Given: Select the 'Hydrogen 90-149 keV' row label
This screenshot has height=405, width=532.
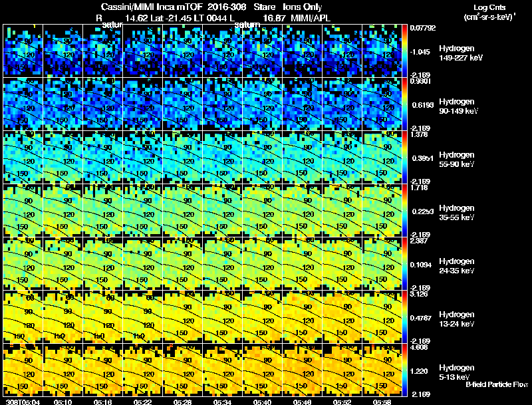Looking at the screenshot, I should click(458, 106).
